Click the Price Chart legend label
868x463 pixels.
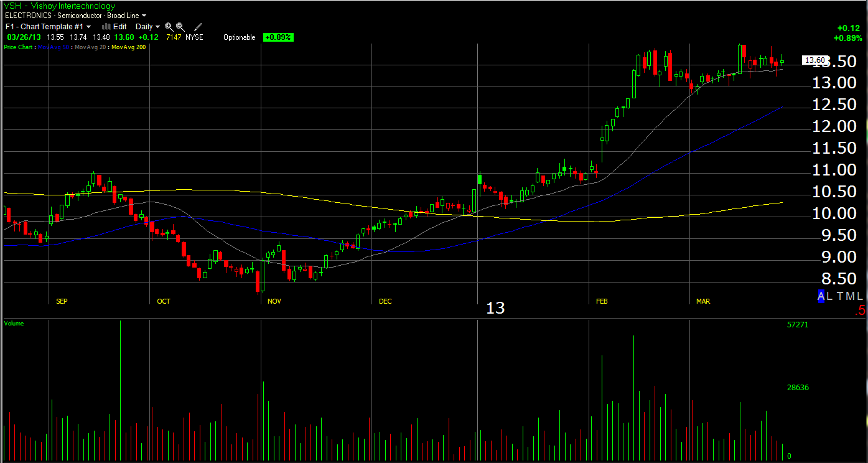coord(19,47)
